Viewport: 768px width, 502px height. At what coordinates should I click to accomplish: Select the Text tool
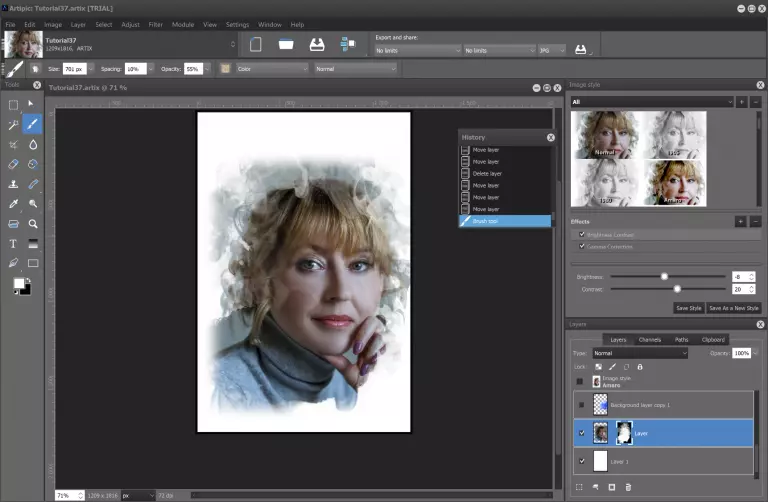click(x=13, y=243)
